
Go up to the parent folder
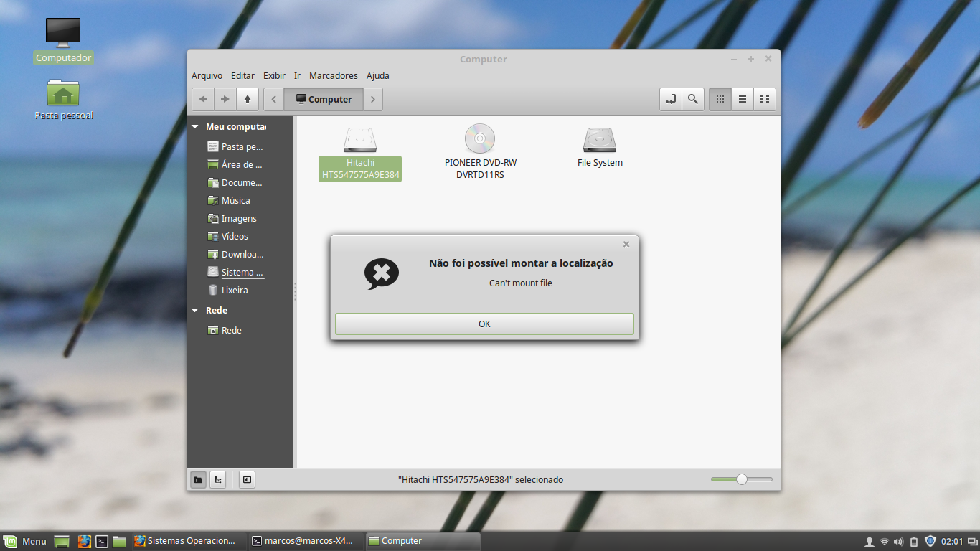pyautogui.click(x=248, y=99)
